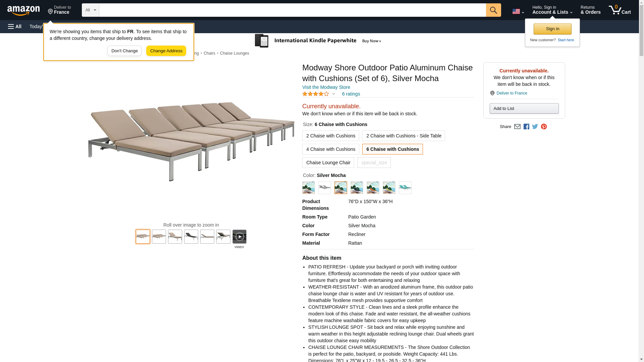Viewport: 644px width, 362px height.
Task: Click the Amazon logo
Action: tap(23, 10)
